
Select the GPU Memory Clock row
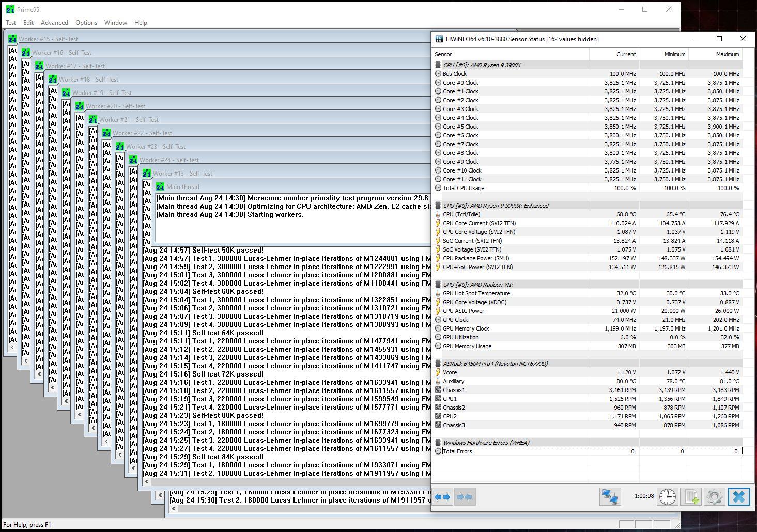588,328
